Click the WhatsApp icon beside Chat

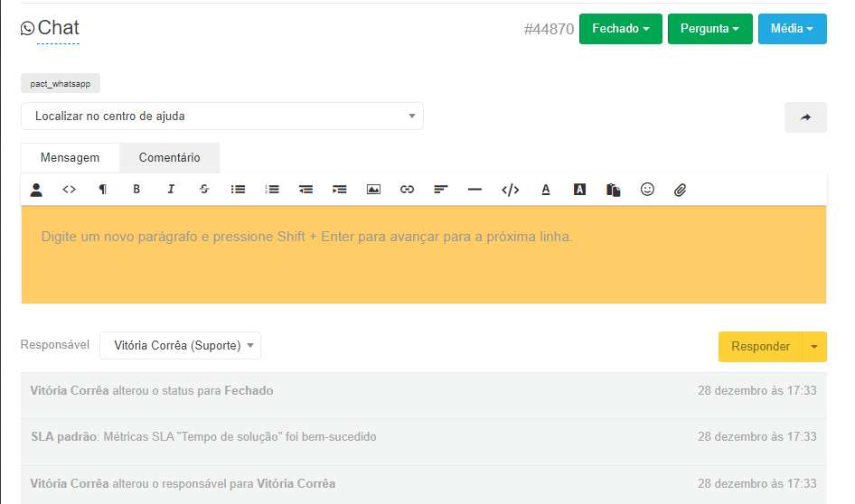(x=27, y=28)
